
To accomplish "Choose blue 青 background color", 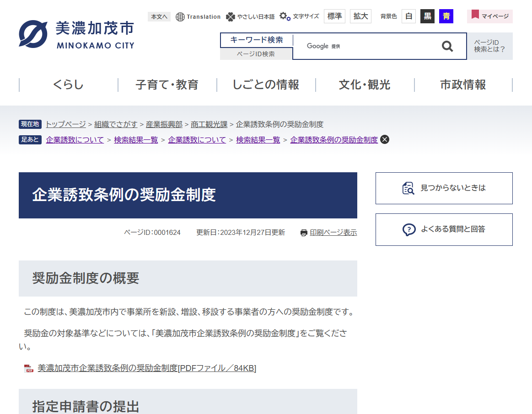I will coord(446,16).
